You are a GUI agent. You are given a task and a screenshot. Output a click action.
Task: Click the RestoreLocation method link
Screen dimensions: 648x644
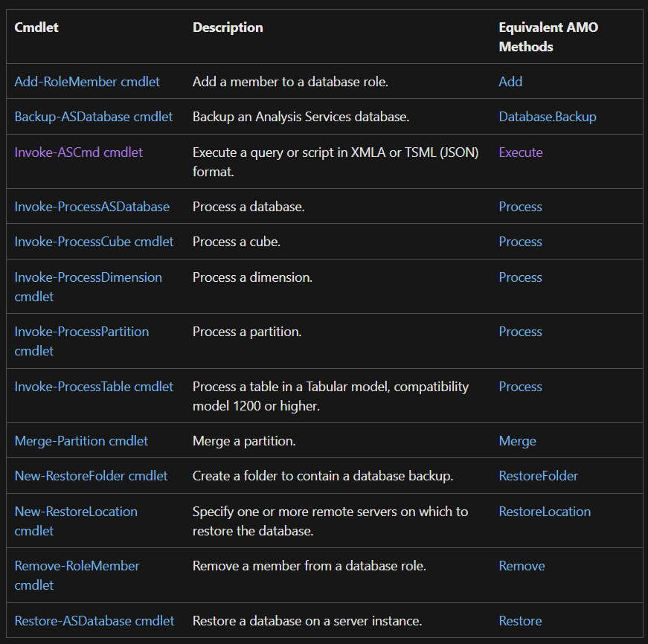pyautogui.click(x=545, y=512)
